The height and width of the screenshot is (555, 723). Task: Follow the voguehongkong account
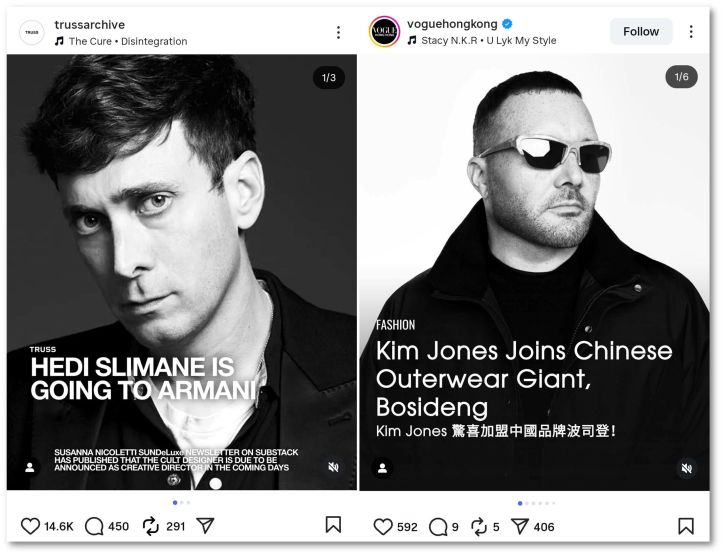coord(641,32)
